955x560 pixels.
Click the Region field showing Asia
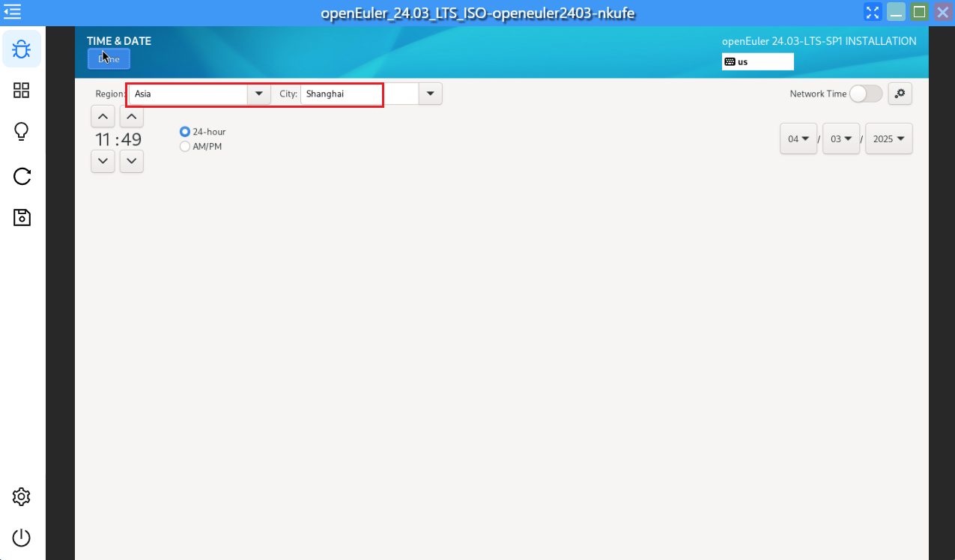point(189,94)
